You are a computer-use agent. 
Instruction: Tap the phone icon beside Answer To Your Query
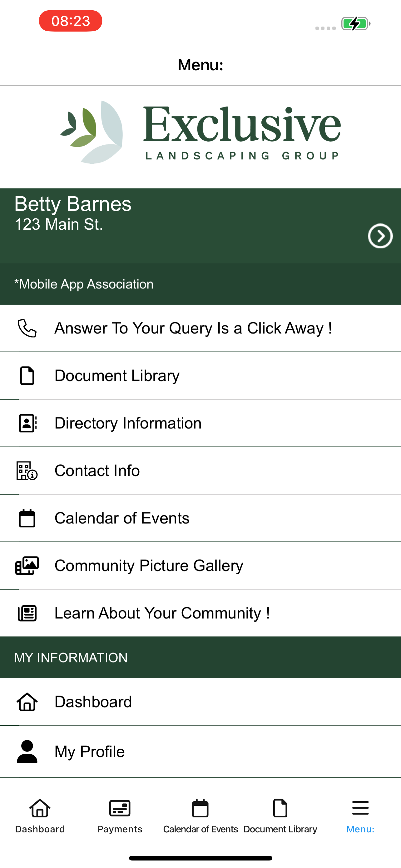pos(27,328)
